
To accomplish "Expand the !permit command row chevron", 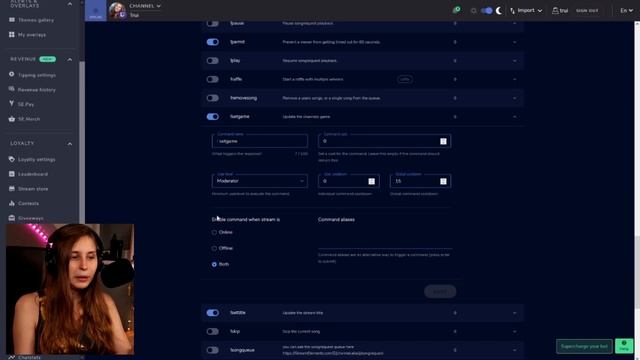I will point(514,42).
